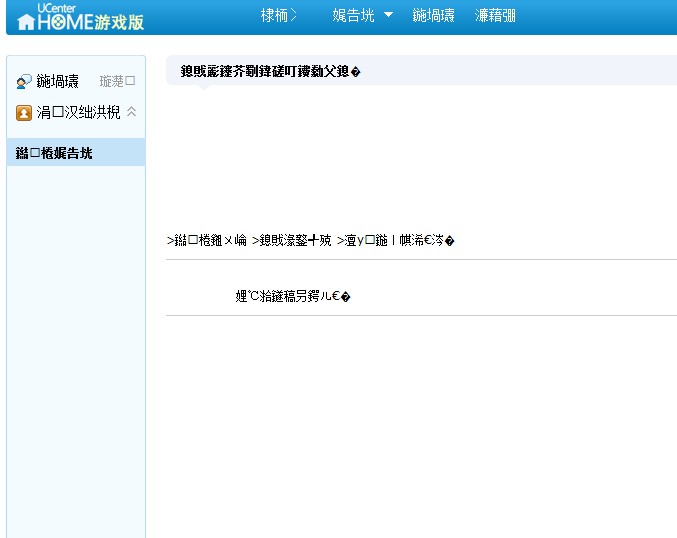
Task: Open first top navigation item 棣栭〉
Action: point(278,16)
